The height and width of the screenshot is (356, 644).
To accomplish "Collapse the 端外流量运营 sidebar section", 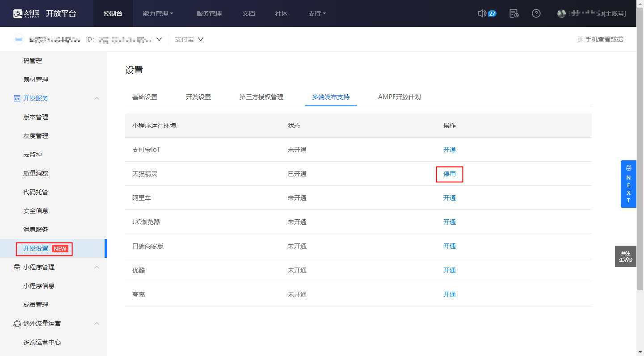I will point(97,323).
